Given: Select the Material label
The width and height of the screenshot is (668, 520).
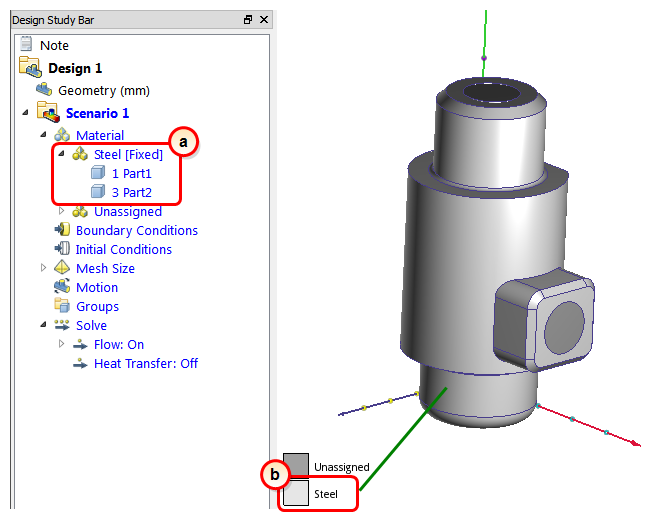Looking at the screenshot, I should (100, 135).
